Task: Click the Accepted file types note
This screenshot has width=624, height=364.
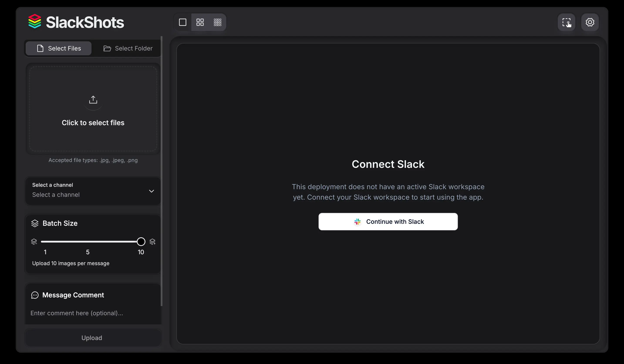Action: pyautogui.click(x=93, y=160)
